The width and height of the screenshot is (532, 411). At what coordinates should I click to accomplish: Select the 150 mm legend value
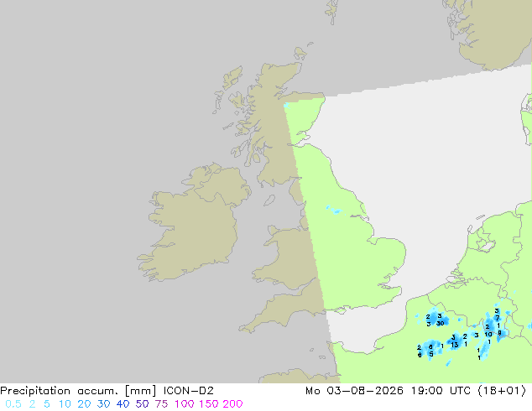pos(209,404)
